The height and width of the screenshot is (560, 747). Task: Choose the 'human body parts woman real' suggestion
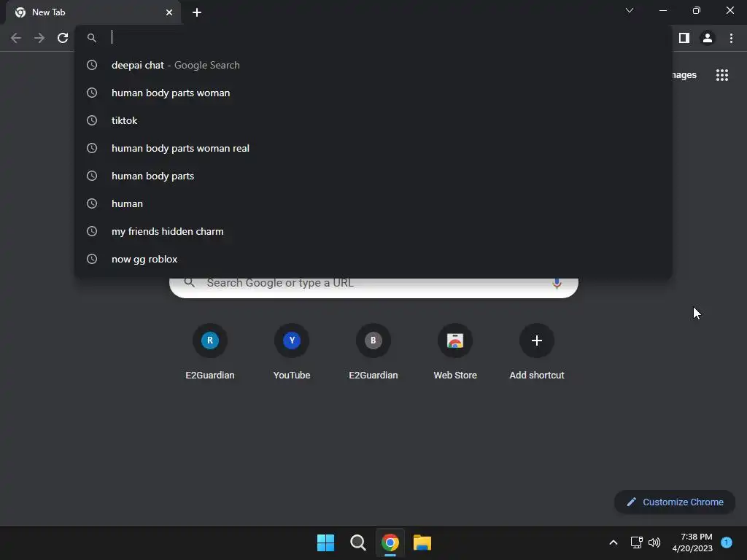click(373, 148)
